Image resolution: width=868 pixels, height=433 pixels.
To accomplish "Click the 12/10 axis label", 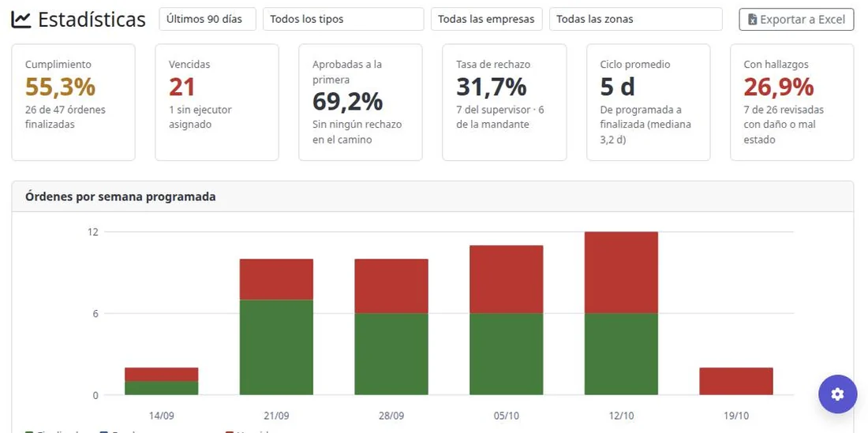I will coord(621,416).
